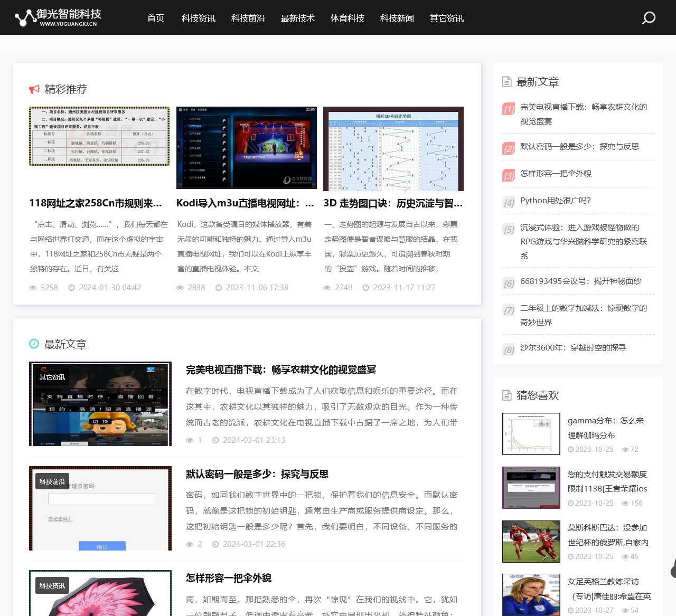The height and width of the screenshot is (616, 676).
Task: Open the Kodi导入m3u直播电视网址 article title
Action: (x=245, y=203)
